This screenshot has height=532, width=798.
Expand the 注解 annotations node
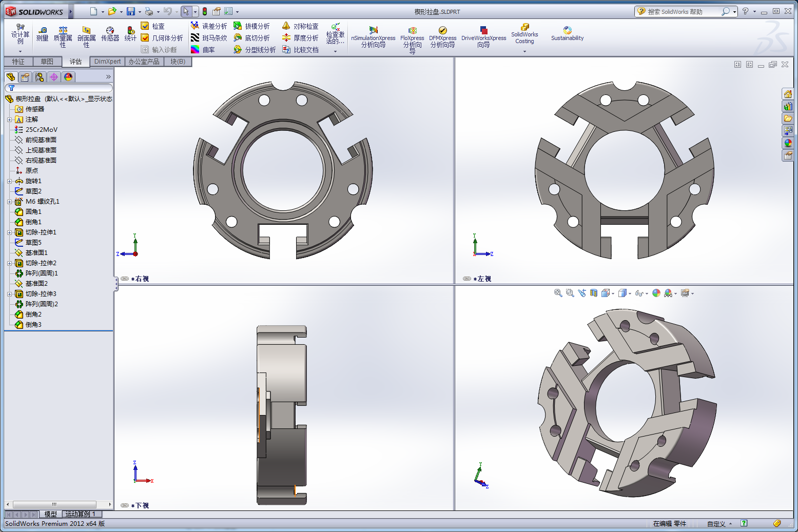9,120
